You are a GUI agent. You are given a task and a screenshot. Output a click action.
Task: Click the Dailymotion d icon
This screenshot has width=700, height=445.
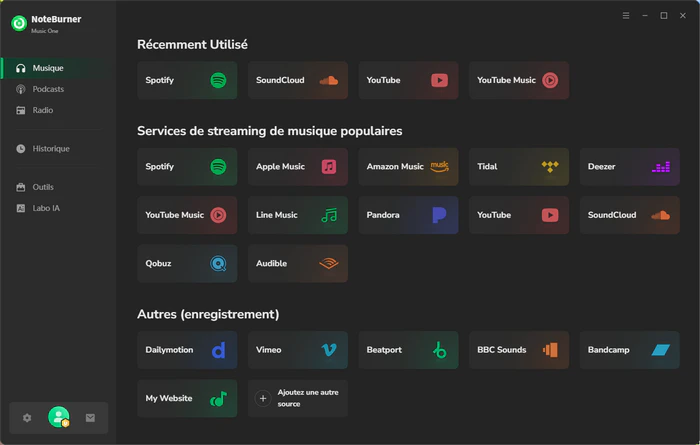pyautogui.click(x=218, y=350)
